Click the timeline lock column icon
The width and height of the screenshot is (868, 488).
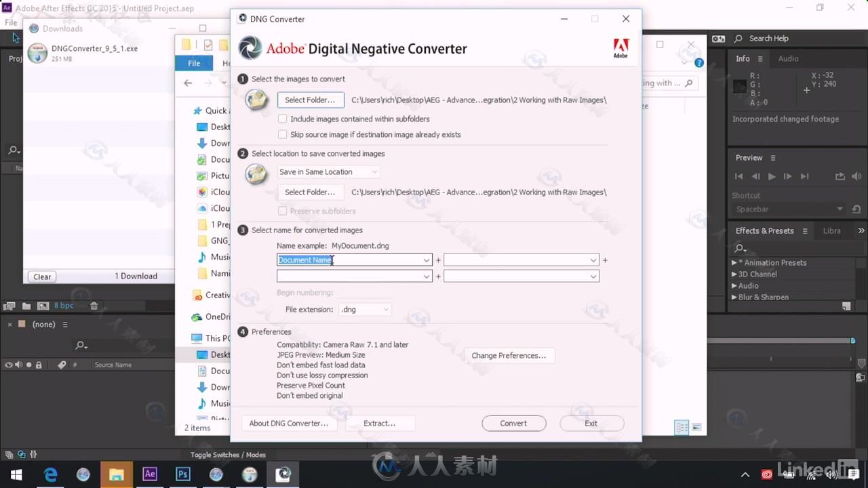[39, 365]
